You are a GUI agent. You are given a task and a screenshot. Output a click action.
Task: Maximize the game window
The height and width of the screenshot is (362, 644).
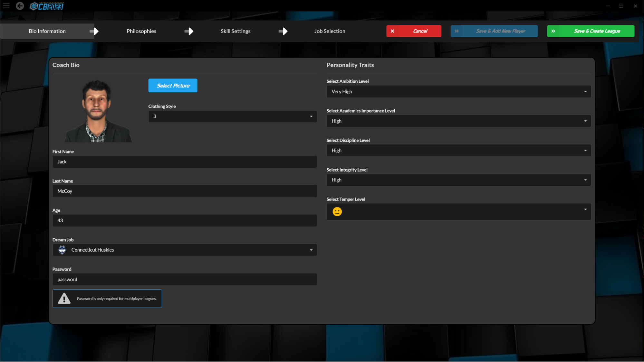pos(621,6)
